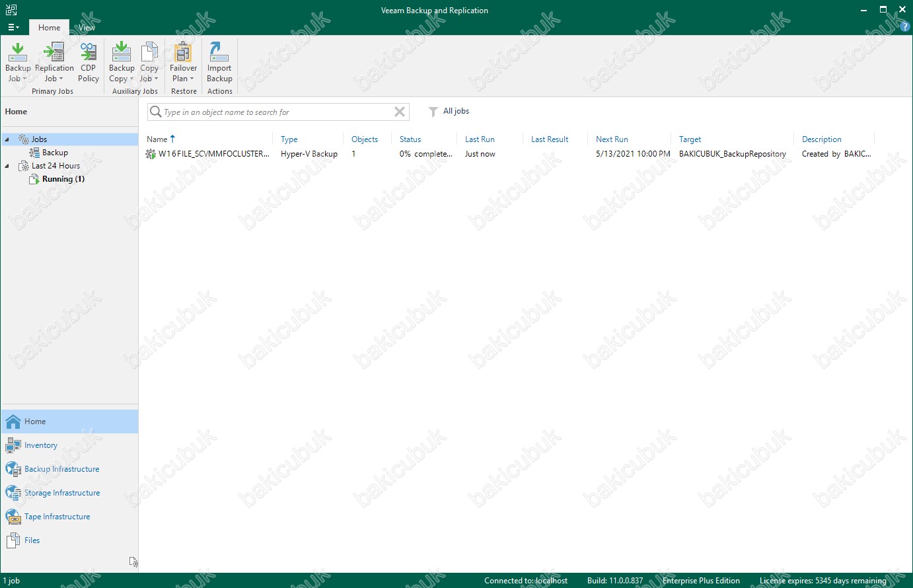Click the Enterprise Plus Edition status text
The height and width of the screenshot is (588, 913).
click(701, 581)
